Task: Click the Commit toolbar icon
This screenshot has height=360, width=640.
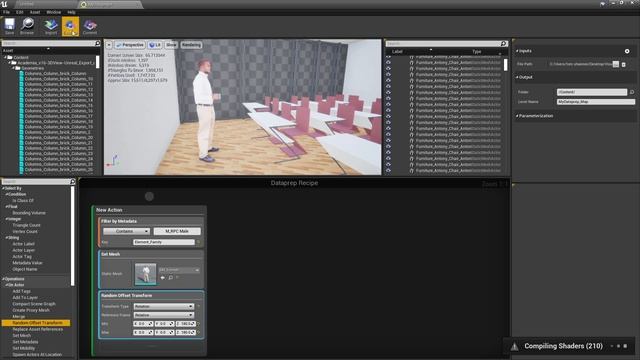Action: click(90, 26)
